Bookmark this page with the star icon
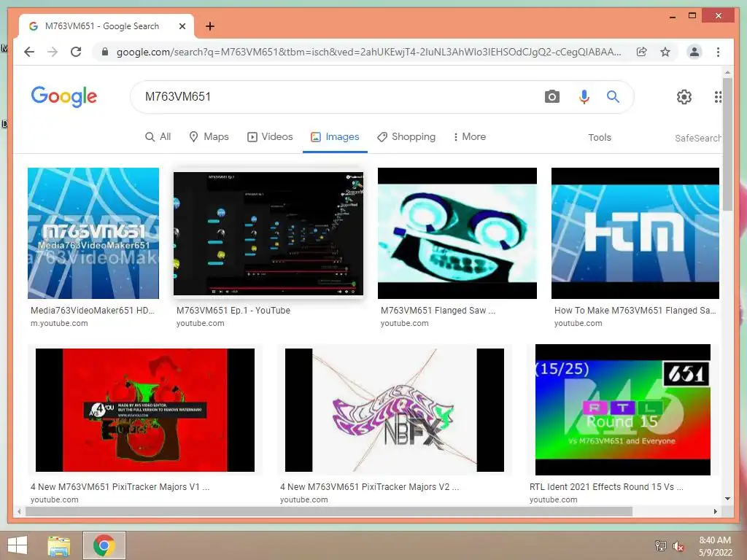The height and width of the screenshot is (560, 747). (665, 52)
